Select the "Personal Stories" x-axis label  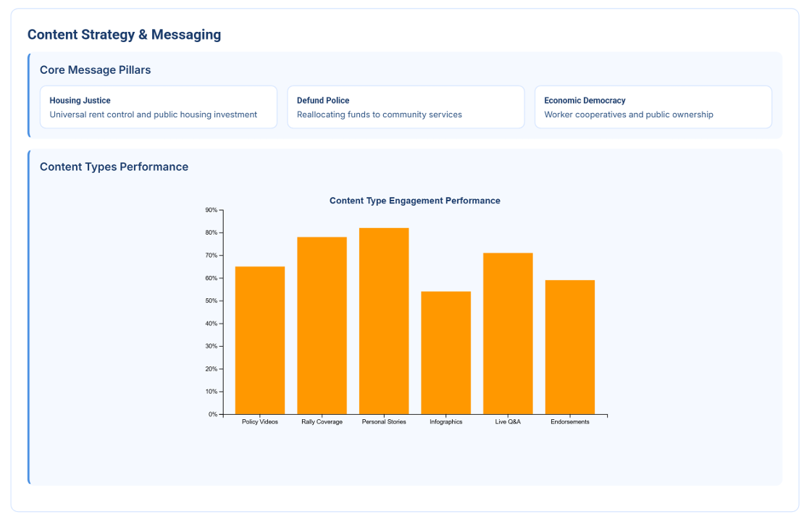point(384,422)
